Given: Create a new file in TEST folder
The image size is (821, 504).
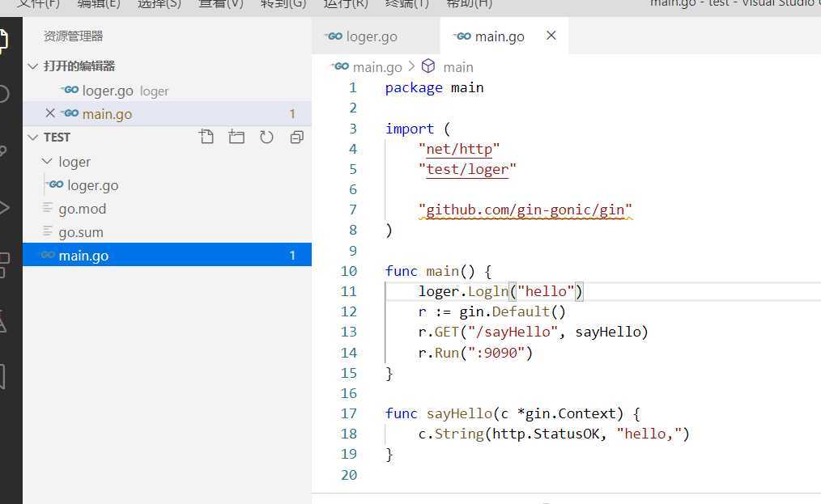Looking at the screenshot, I should coord(206,137).
